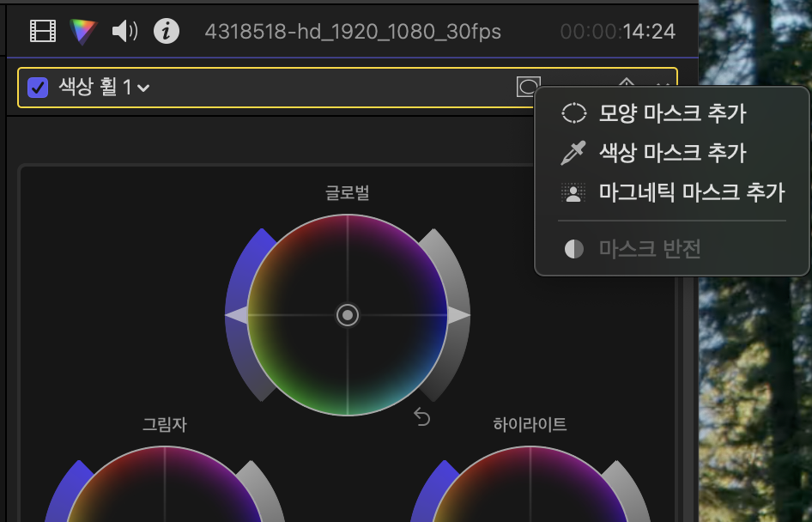Click the 글로벌 label

(x=348, y=192)
